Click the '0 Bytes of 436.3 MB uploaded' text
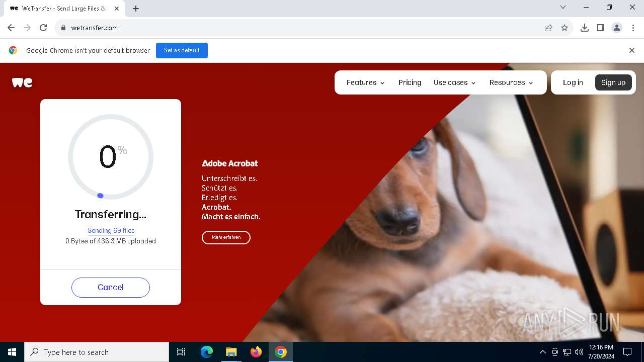This screenshot has height=362, width=644. tap(111, 241)
